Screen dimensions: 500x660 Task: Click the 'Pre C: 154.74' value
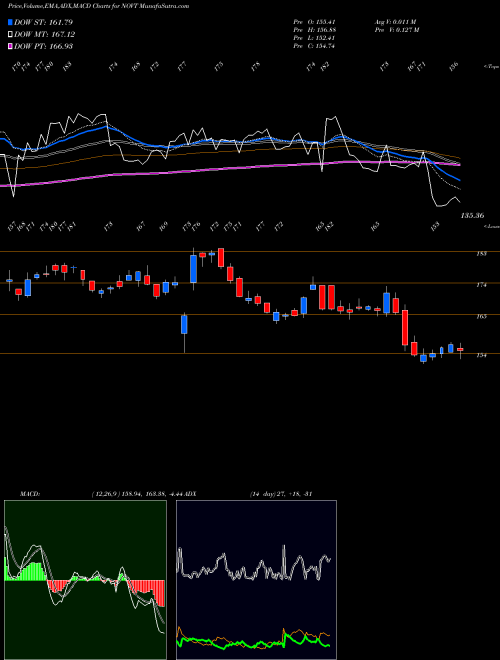point(314,46)
